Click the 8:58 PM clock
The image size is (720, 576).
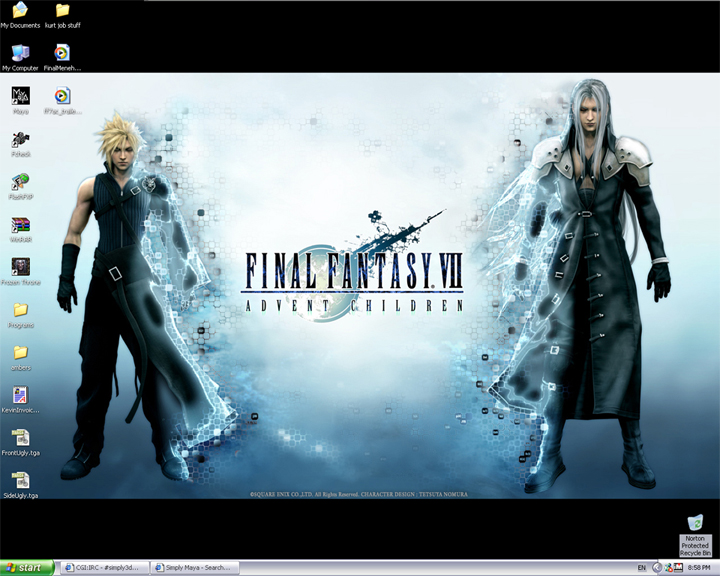point(699,568)
